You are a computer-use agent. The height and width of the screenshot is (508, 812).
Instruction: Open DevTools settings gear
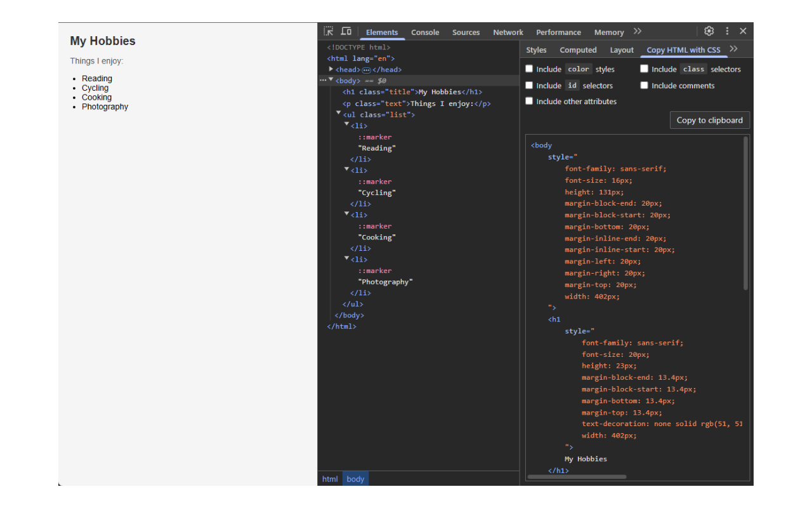click(x=709, y=31)
